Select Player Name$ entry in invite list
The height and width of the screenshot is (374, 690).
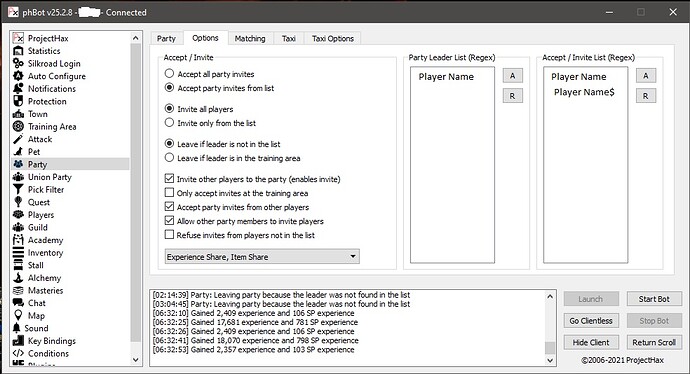584,92
